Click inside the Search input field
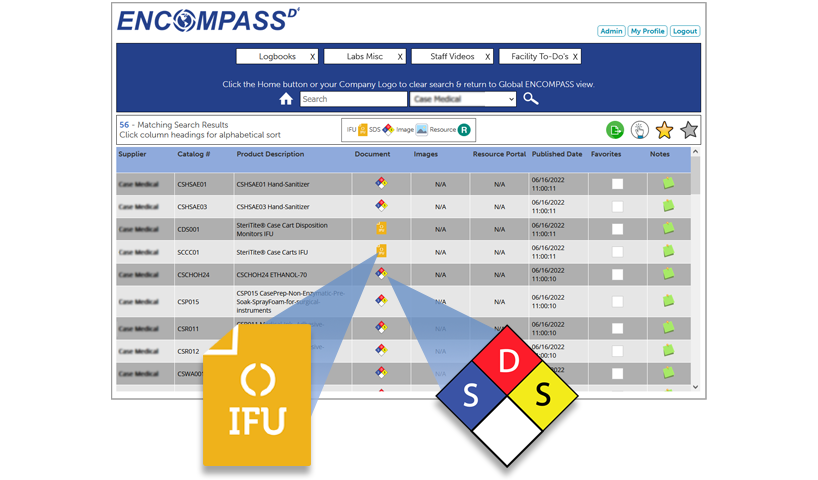This screenshot has width=818, height=480. pos(352,99)
